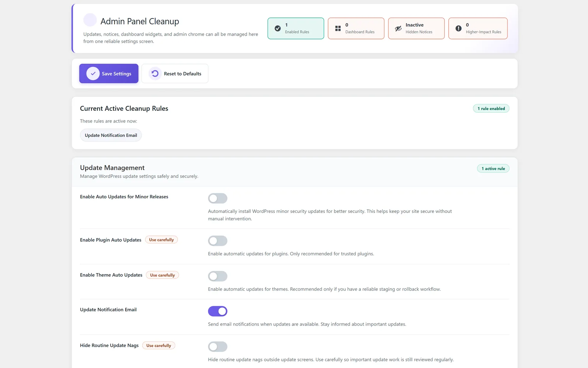Click the circular arrow reset icon
Screen dimensions: 588x368
[x=155, y=74]
